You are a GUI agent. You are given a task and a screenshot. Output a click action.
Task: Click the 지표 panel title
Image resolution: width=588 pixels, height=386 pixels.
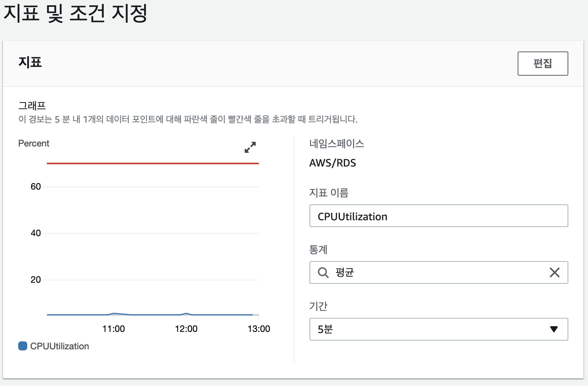[x=30, y=62]
